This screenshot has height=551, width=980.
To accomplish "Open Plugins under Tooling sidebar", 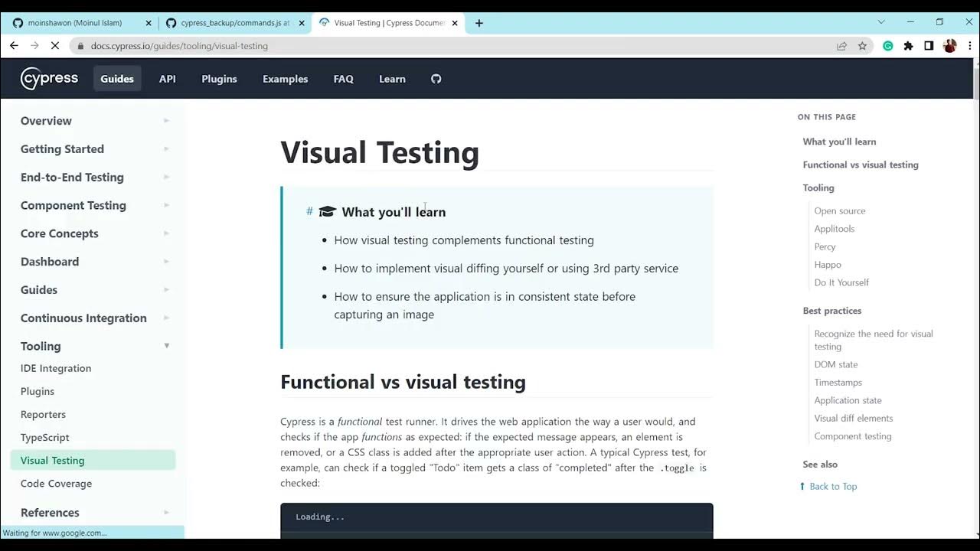I will pos(38,391).
